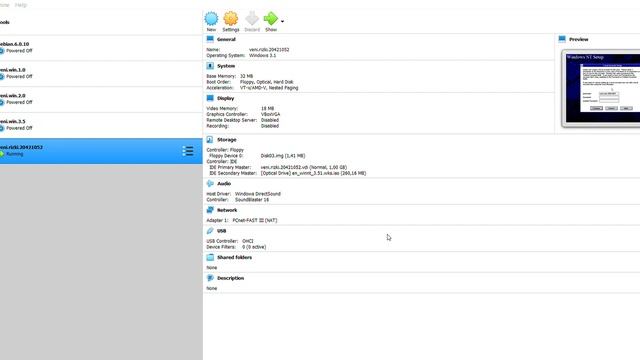Image resolution: width=640 pixels, height=360 pixels.
Task: Click the Powered Off status under debian.6.0.10
Action: 19,51
